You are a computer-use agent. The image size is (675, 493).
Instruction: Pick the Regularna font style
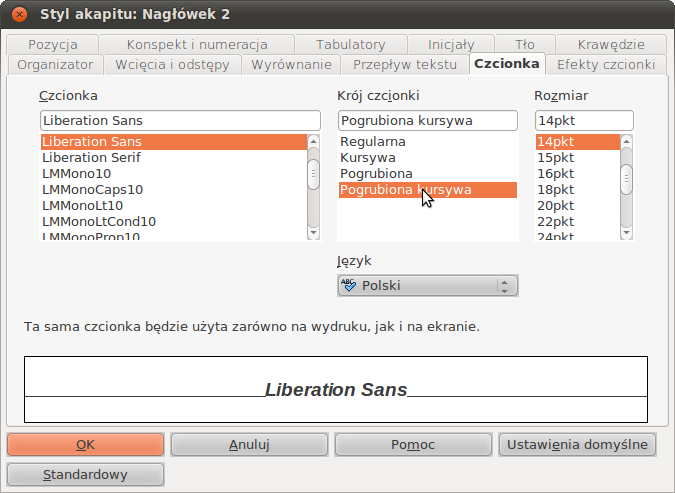pyautogui.click(x=373, y=142)
